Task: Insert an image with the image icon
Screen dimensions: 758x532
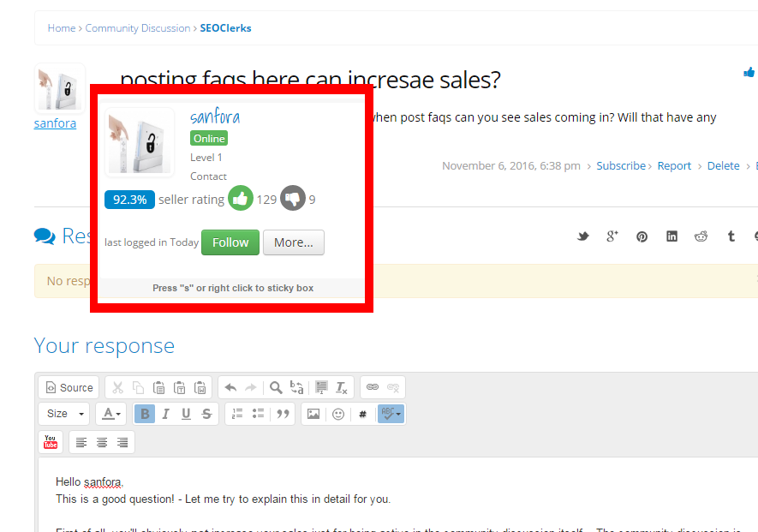Action: click(313, 414)
